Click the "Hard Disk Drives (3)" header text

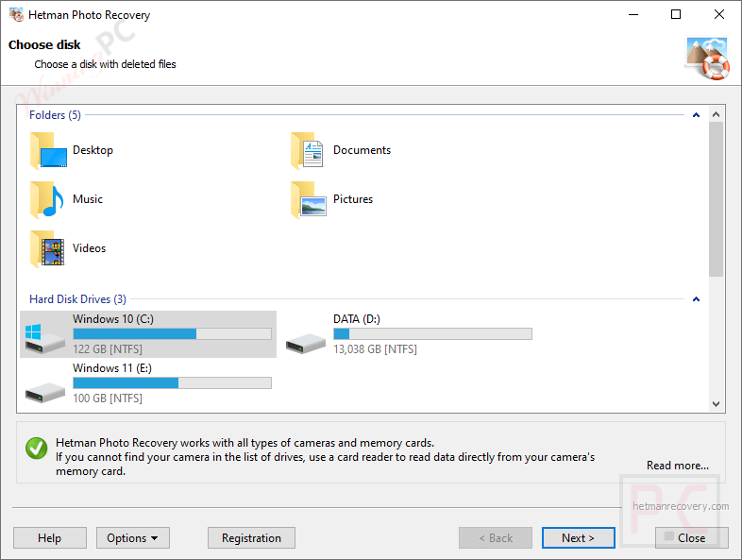click(77, 299)
